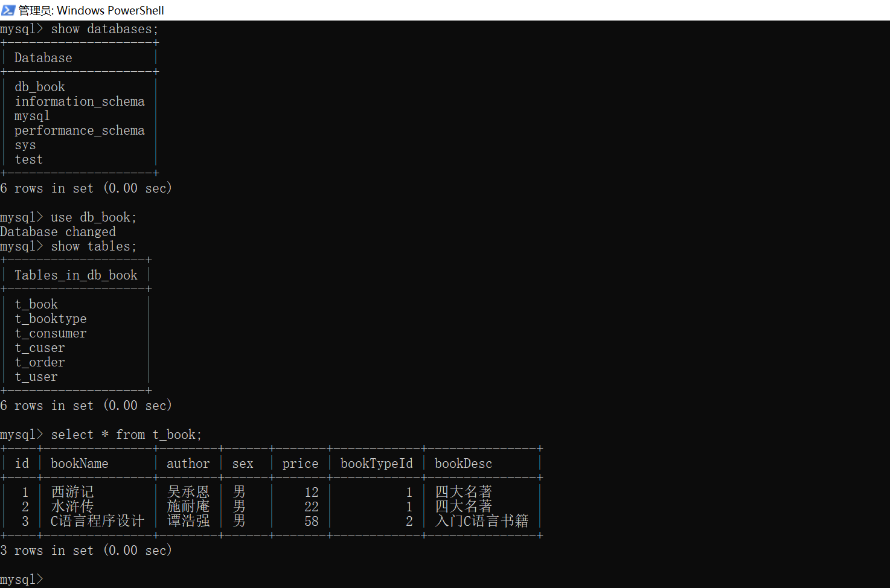
Task: Click the 'Database changed' message
Action: (58, 232)
